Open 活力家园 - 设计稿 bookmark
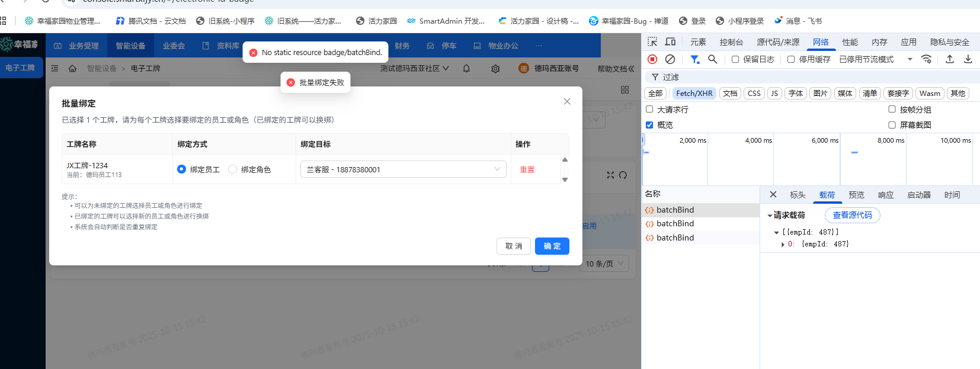The height and width of the screenshot is (369, 980). pos(539,21)
